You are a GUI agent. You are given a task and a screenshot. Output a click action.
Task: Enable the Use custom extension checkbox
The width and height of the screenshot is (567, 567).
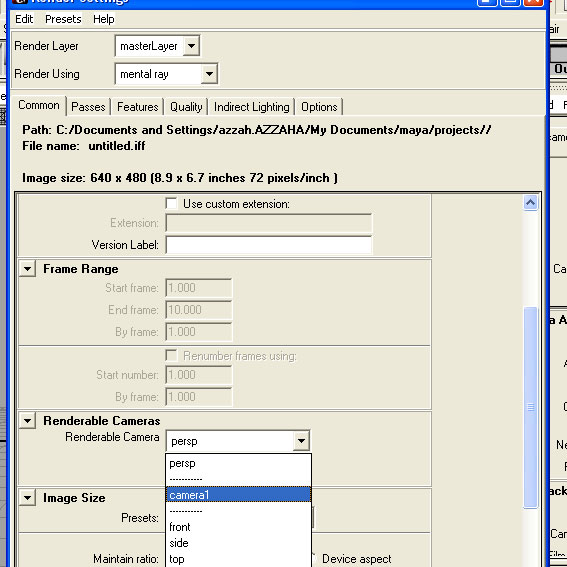click(171, 204)
